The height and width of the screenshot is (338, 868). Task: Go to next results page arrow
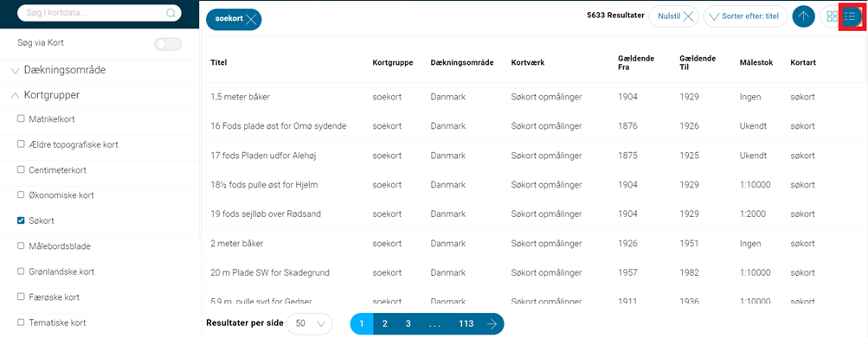tap(492, 324)
